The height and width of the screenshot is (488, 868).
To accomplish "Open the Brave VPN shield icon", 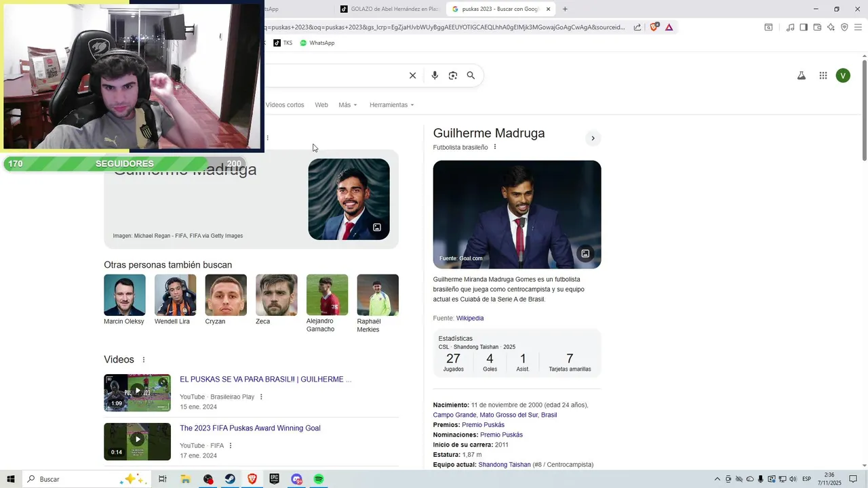I will click(x=844, y=27).
